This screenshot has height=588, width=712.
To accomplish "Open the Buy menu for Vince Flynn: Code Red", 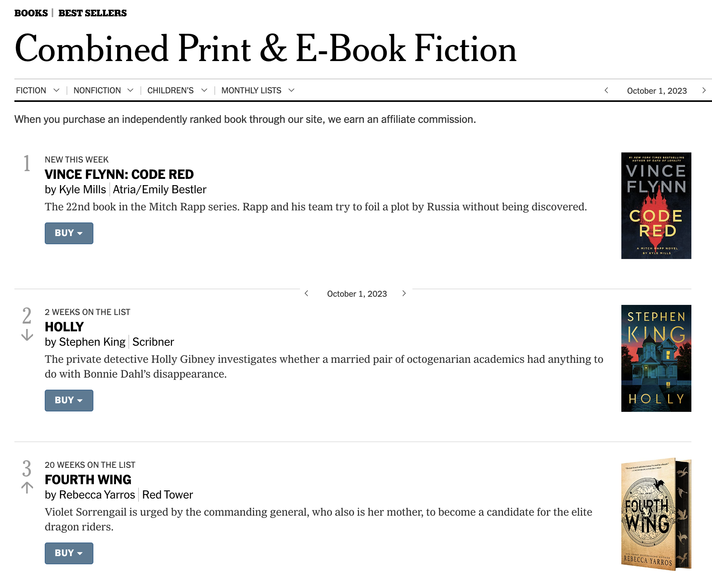I will 69,233.
